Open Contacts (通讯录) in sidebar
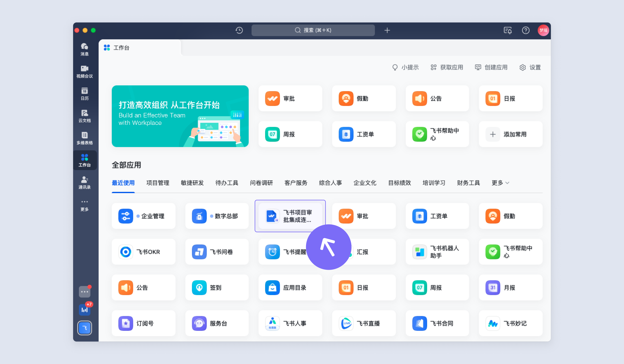Viewport: 624px width, 364px height. tap(85, 183)
